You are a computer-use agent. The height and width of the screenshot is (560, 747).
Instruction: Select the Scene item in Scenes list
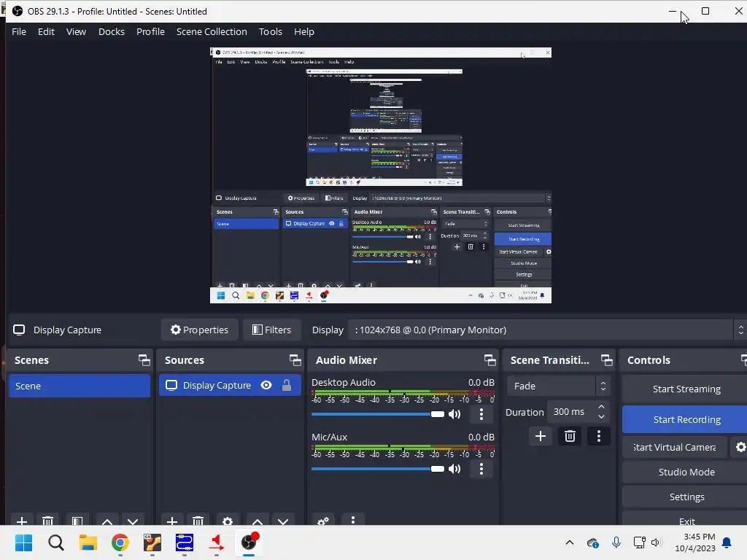[x=79, y=386]
